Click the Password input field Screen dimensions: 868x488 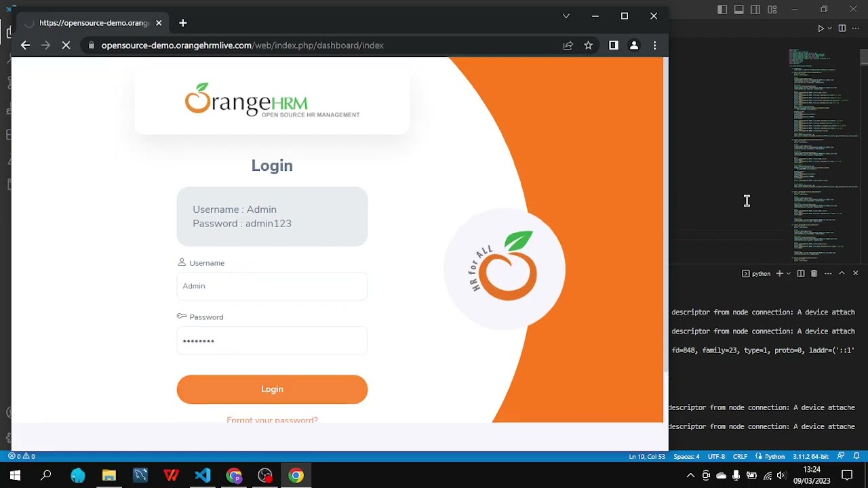(x=272, y=341)
